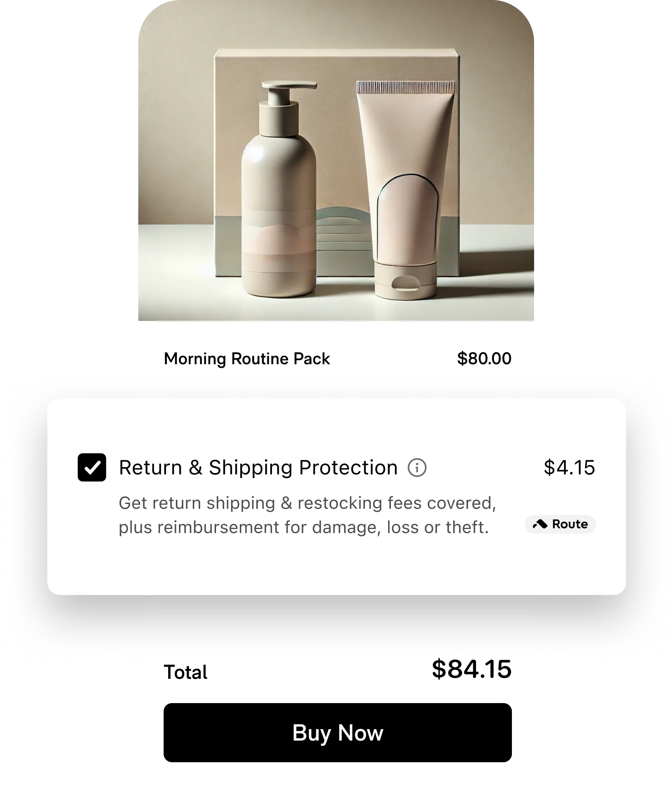Click the word Route in the badge
Viewport: 672px width, 796px height.
(x=570, y=524)
